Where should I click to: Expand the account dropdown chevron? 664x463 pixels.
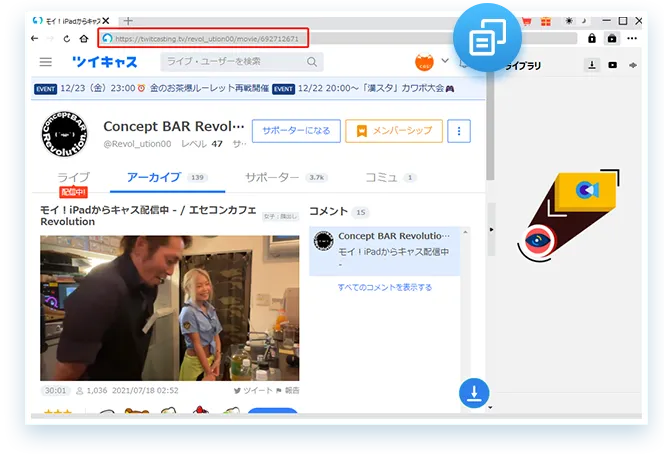[x=445, y=61]
